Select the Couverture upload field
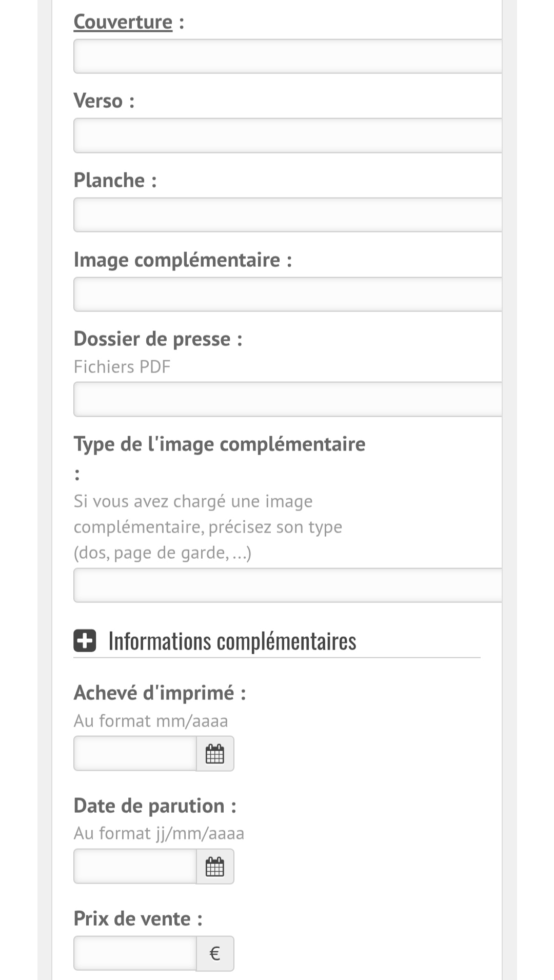The width and height of the screenshot is (554, 980). tap(287, 56)
